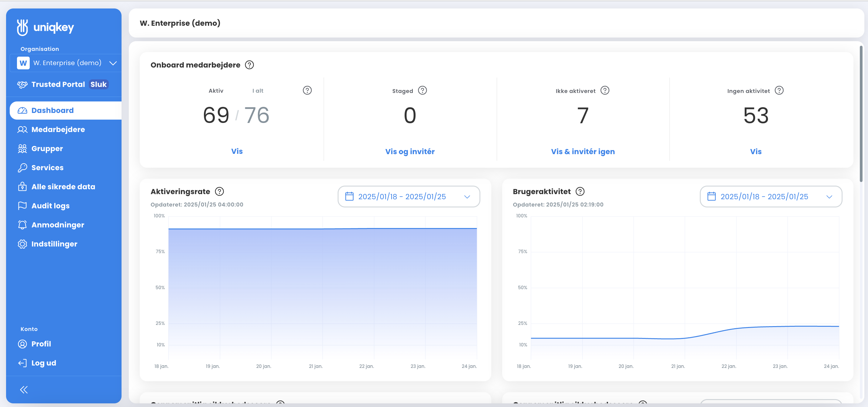This screenshot has width=868, height=407.
Task: Click Vis & invitér igen link
Action: (x=583, y=152)
